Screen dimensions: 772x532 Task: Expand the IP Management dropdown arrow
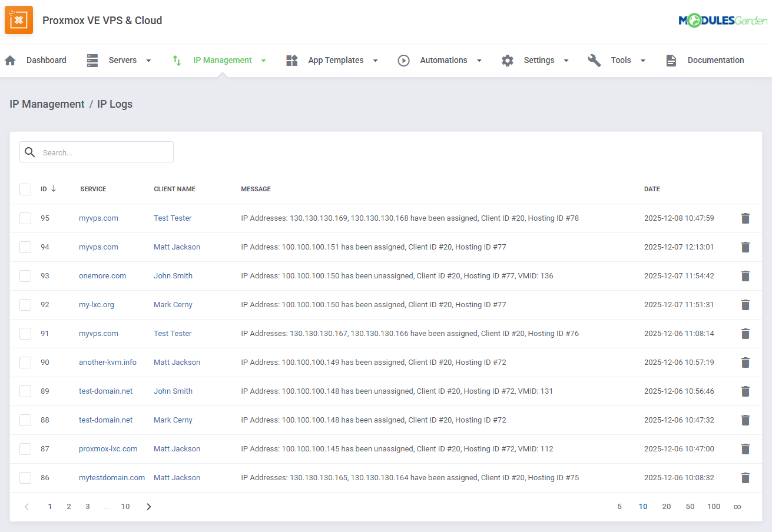pos(263,61)
